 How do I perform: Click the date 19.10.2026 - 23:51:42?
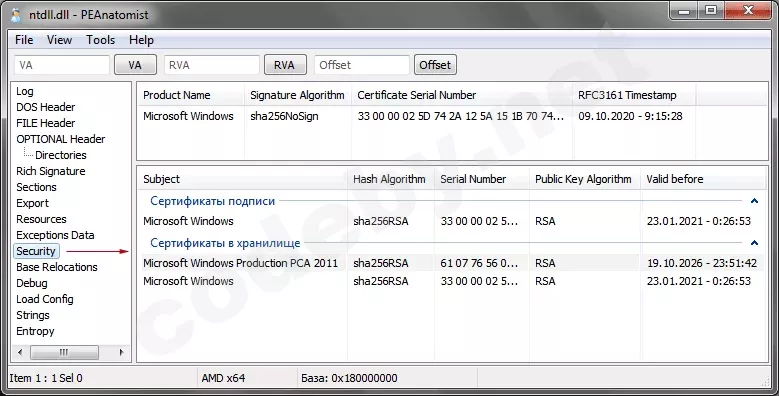click(x=701, y=263)
